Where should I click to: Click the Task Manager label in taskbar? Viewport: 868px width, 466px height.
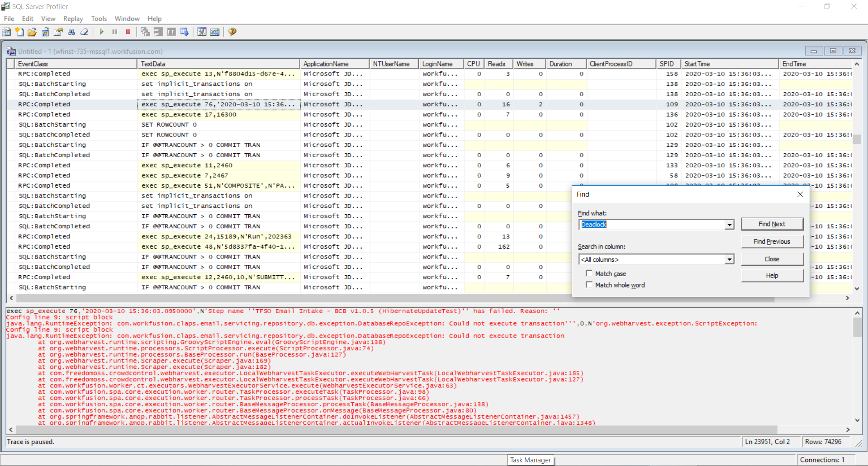(x=531, y=460)
